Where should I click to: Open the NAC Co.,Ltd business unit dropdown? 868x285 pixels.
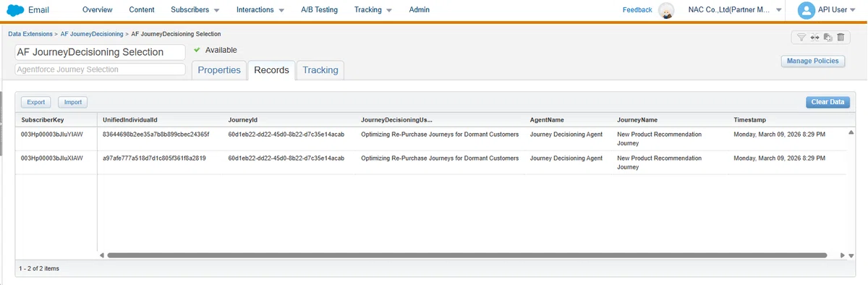pyautogui.click(x=779, y=10)
